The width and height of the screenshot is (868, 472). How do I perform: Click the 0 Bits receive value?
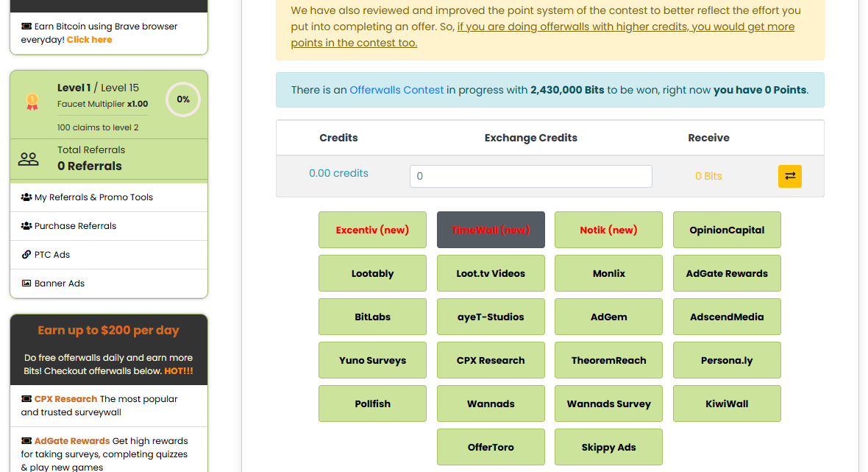tap(708, 176)
